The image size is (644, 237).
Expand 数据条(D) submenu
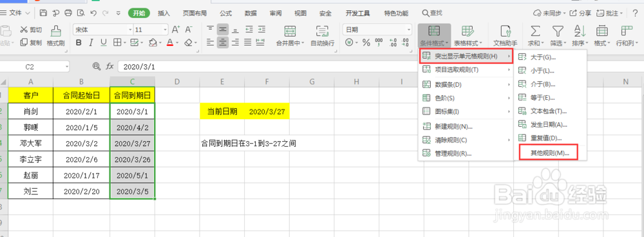pyautogui.click(x=466, y=84)
